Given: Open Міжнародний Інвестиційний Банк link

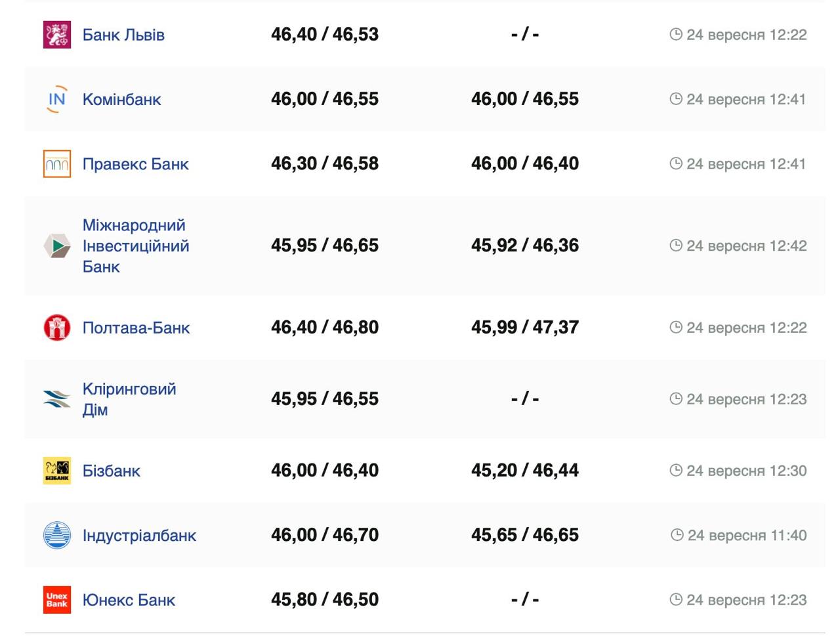Looking at the screenshot, I should [x=135, y=246].
